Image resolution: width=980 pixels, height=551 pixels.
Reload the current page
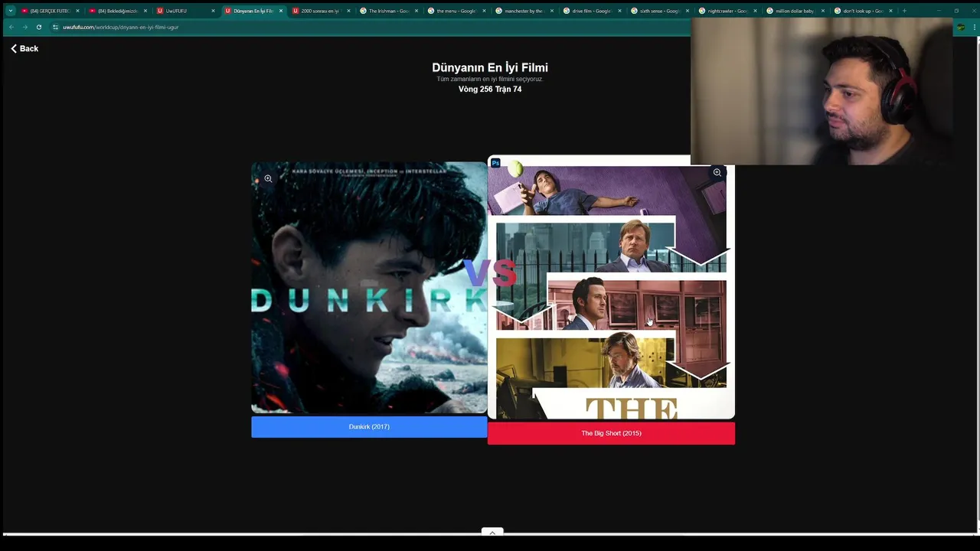coord(39,27)
